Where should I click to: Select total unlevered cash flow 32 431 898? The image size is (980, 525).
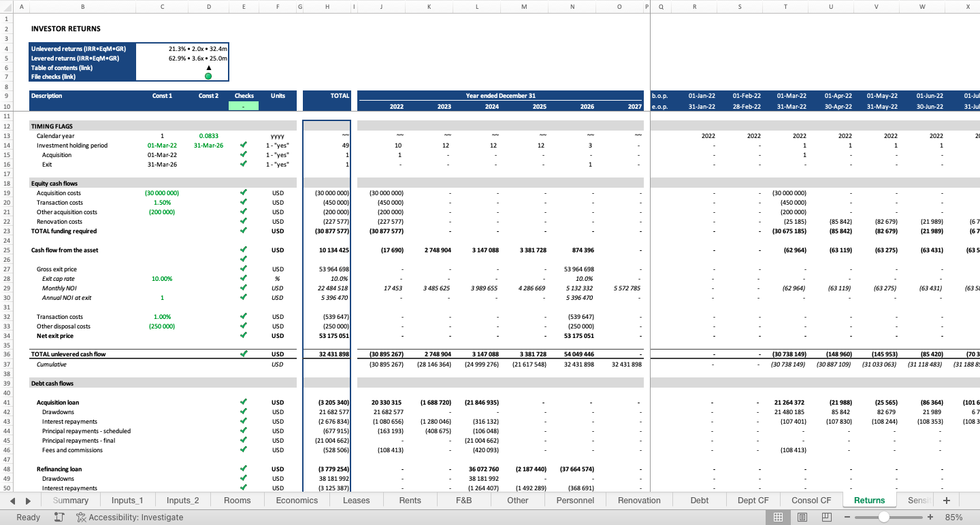(x=327, y=354)
